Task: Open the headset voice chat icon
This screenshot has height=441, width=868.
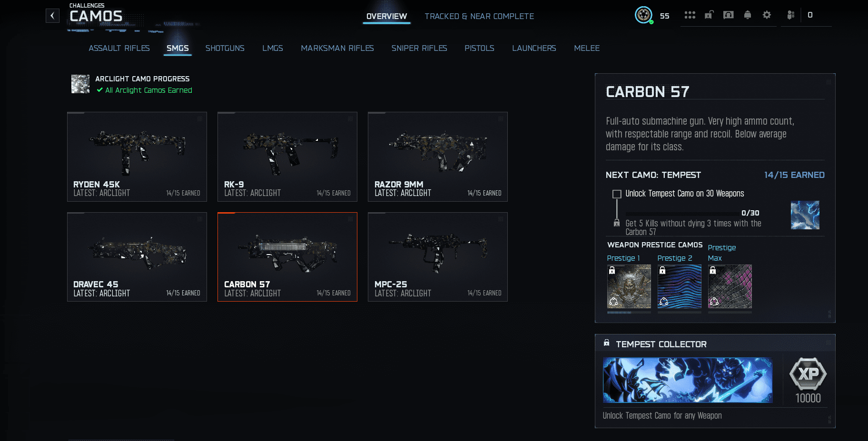Action: (x=728, y=15)
